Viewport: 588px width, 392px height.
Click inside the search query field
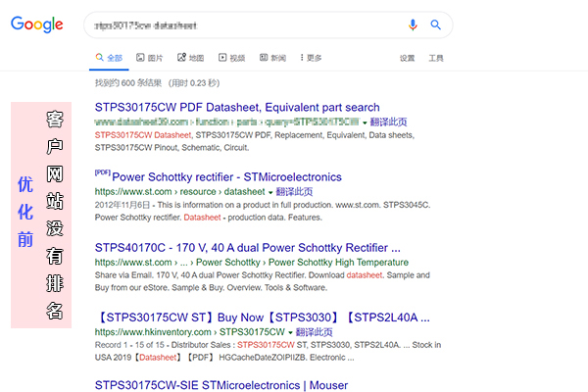(244, 25)
